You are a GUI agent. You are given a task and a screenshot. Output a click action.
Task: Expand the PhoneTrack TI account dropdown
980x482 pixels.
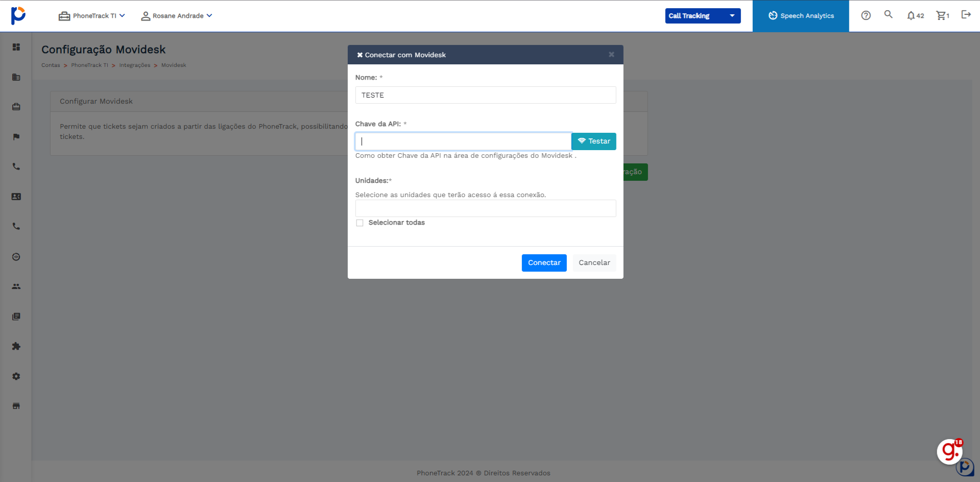pos(92,16)
